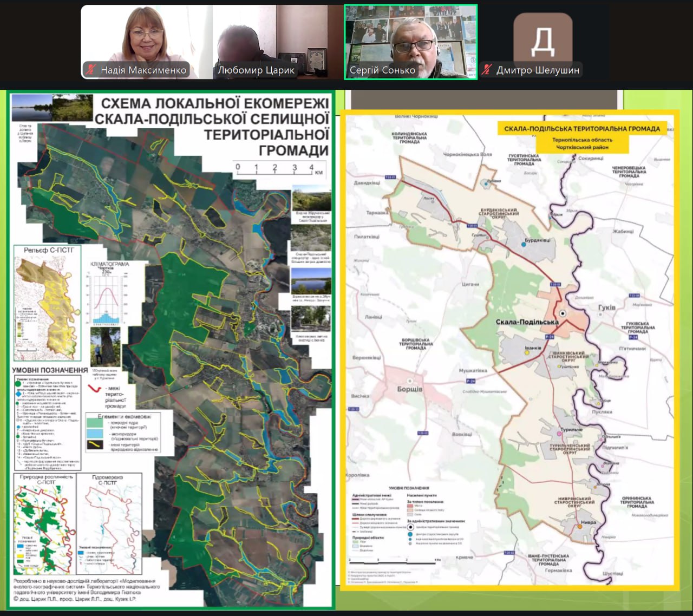Click the light blue ecocorridor legend swatch
The image size is (693, 616).
[x=99, y=436]
